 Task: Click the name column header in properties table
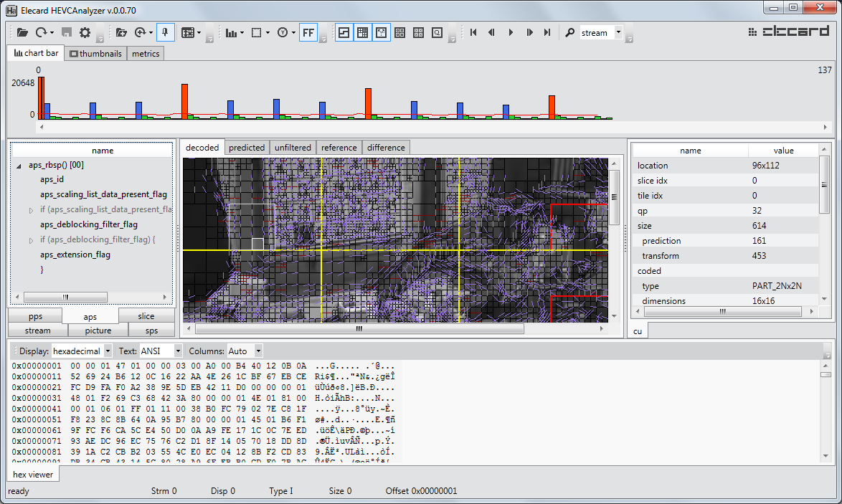click(690, 151)
